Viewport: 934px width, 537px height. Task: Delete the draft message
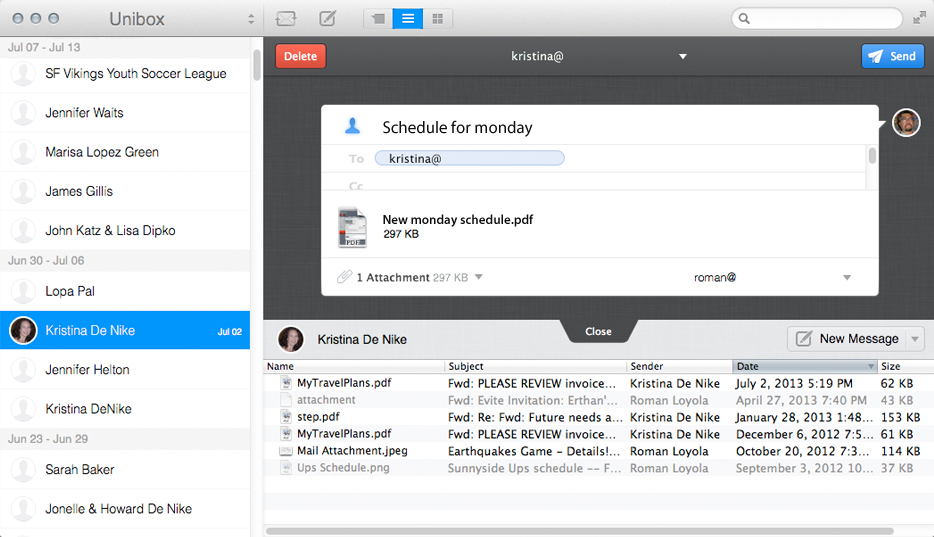(x=300, y=56)
